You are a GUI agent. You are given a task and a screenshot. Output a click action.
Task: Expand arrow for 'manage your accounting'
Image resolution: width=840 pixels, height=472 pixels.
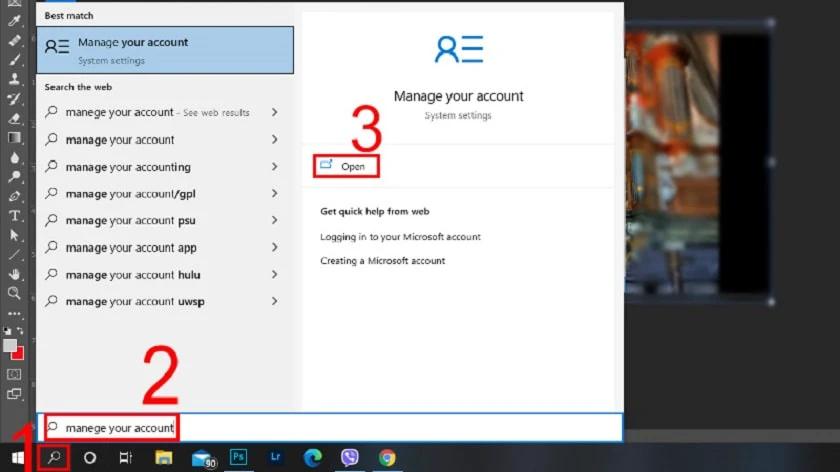pos(274,167)
